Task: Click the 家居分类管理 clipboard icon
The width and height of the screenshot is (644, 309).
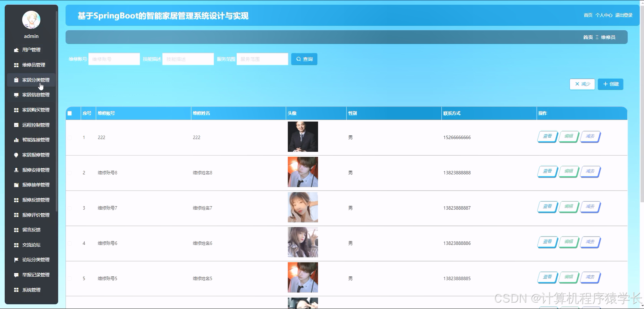Action: pyautogui.click(x=16, y=80)
